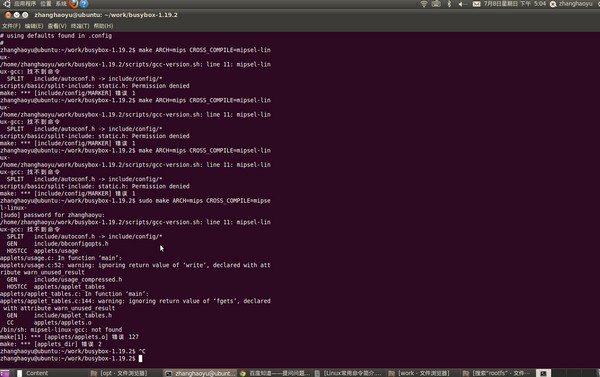This screenshot has width=600, height=377.
Task: Switch to Linux常用命令简介 taskbar window
Action: (349, 373)
